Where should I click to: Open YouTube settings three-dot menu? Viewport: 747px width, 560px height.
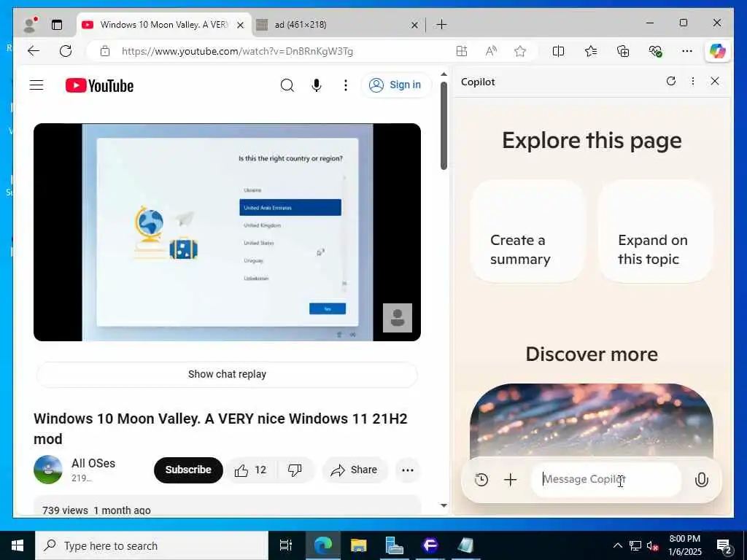[345, 85]
